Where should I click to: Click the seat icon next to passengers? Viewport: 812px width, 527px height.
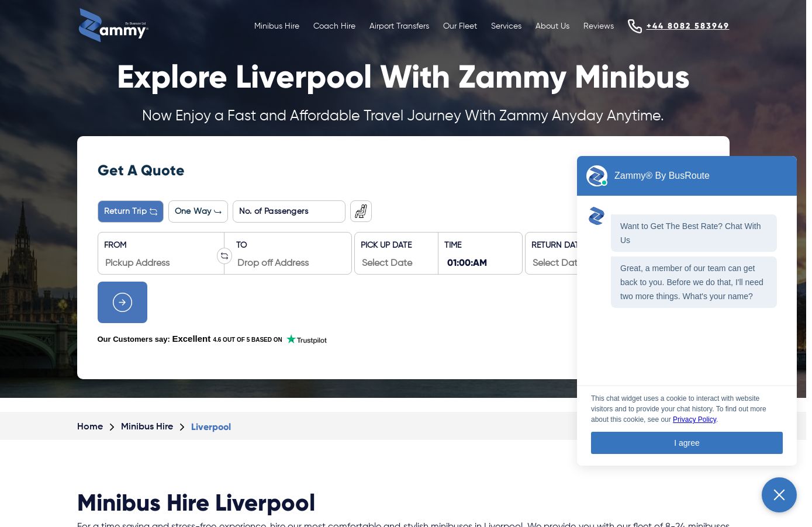click(x=361, y=212)
